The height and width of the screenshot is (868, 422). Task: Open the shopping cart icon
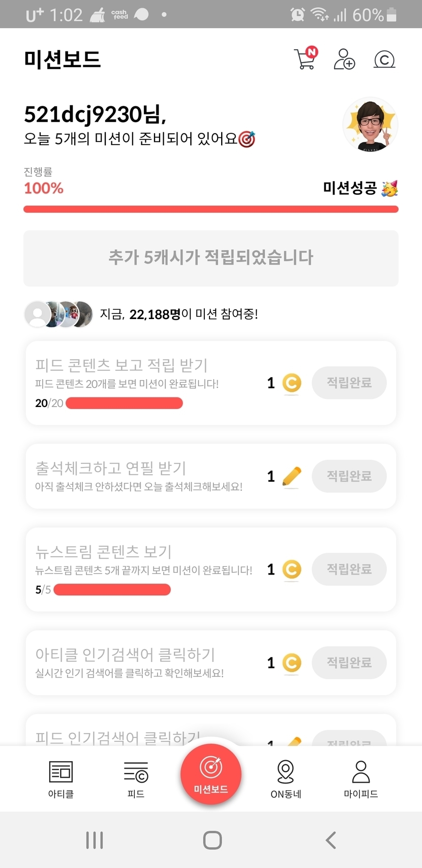306,59
